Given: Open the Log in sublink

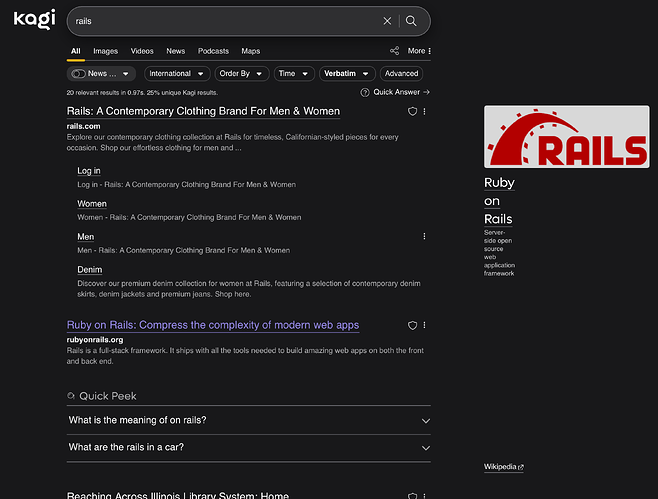Looking at the screenshot, I should [89, 171].
